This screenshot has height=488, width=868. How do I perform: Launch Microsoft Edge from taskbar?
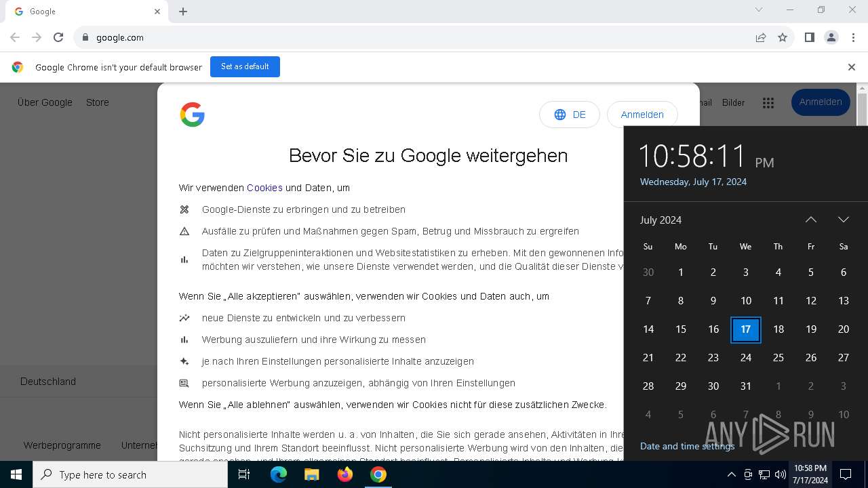click(279, 474)
